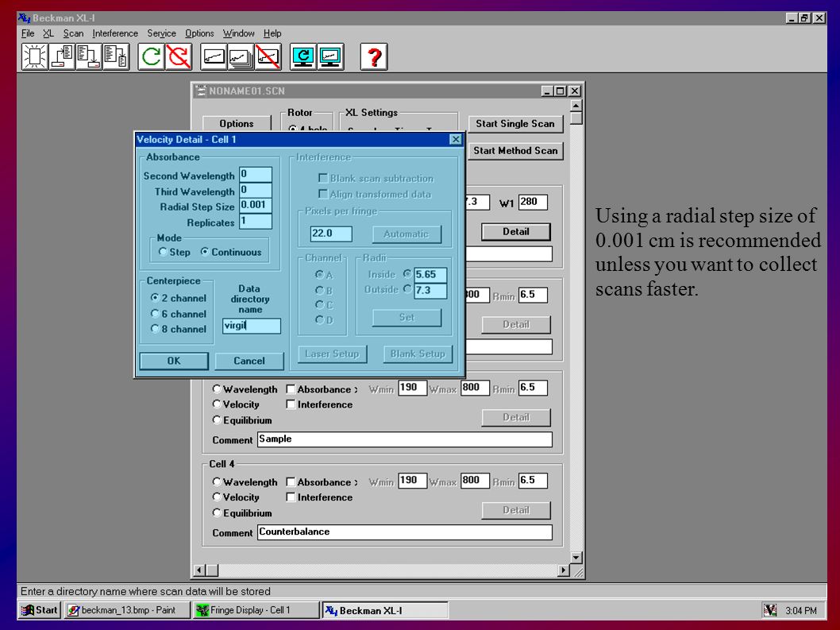Click the stacked multiple scans graph icon
Image resolution: width=840 pixels, height=630 pixels.
click(241, 56)
